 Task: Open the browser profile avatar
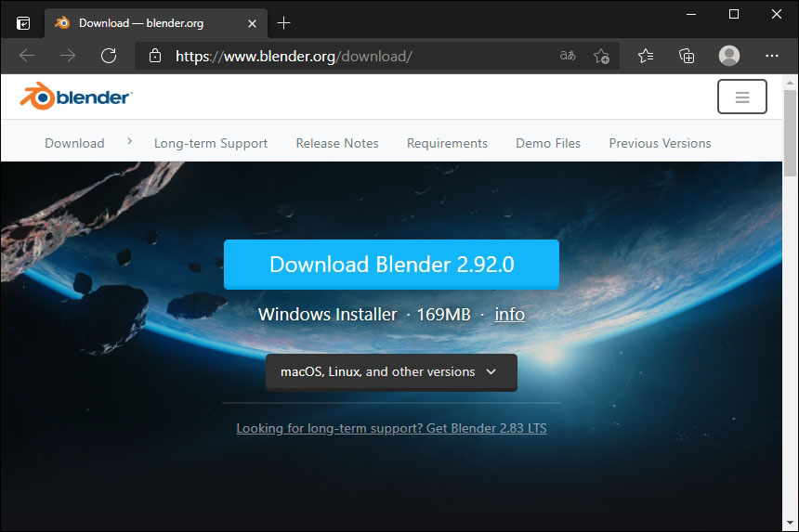tap(729, 56)
